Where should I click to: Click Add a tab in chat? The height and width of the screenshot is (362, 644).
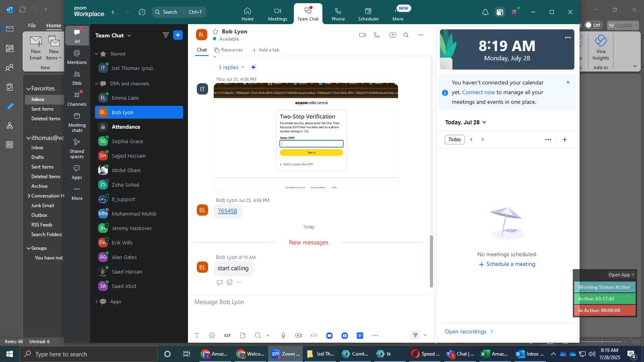click(265, 50)
